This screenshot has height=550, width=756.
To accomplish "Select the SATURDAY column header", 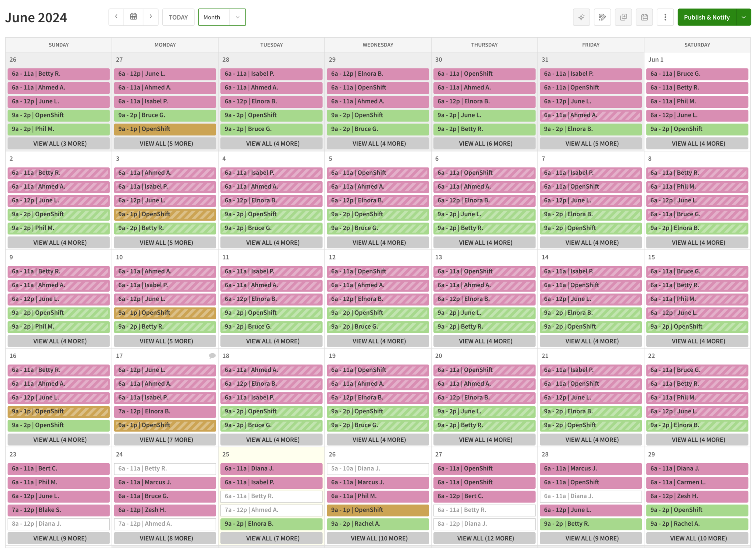I will (x=697, y=45).
